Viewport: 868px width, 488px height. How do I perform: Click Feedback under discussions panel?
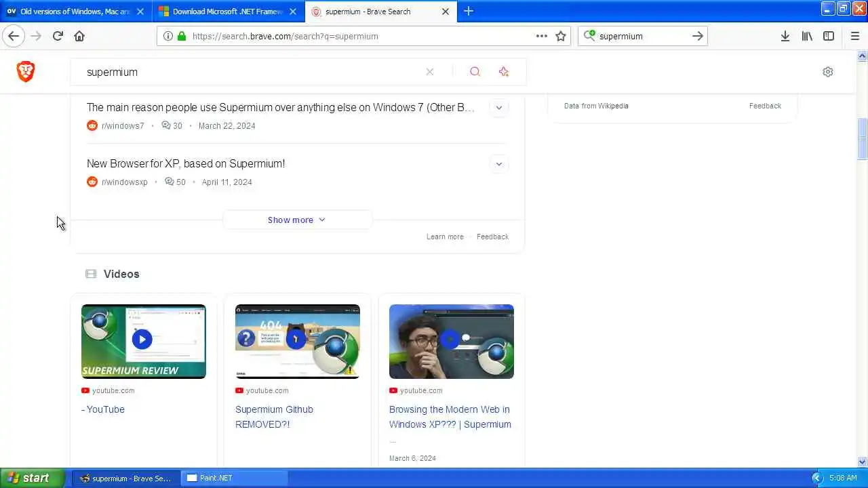click(492, 237)
